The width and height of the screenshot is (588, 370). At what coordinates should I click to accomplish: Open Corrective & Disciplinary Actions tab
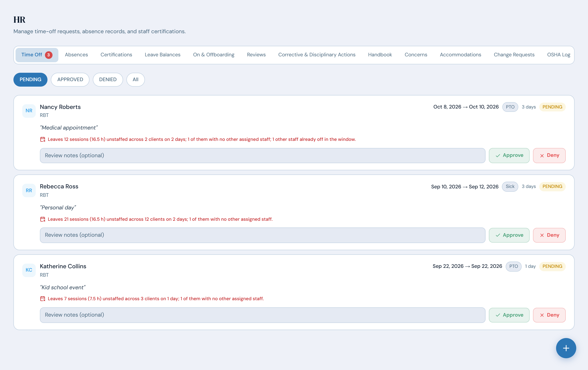tap(317, 55)
